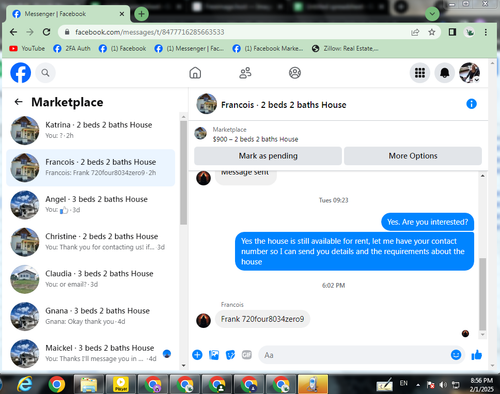The width and height of the screenshot is (500, 394).
Task: Show hidden tray icons arrow
Action: [418, 385]
